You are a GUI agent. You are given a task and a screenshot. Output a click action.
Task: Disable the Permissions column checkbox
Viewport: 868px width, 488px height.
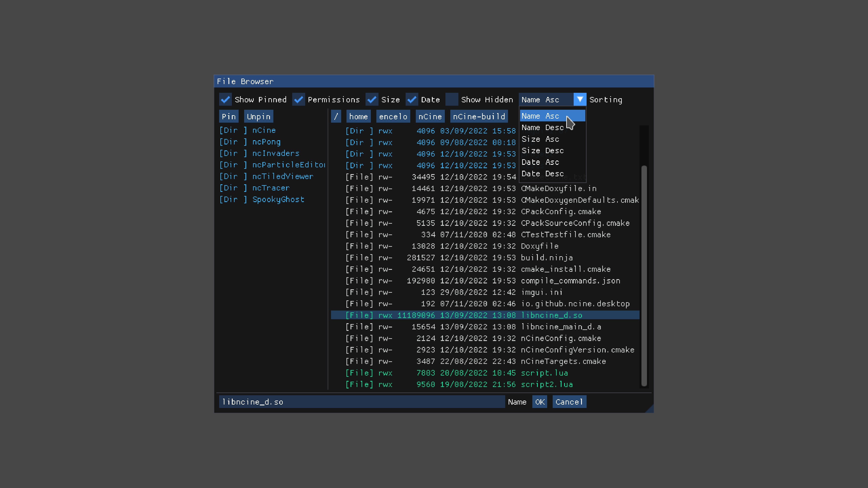(x=299, y=99)
